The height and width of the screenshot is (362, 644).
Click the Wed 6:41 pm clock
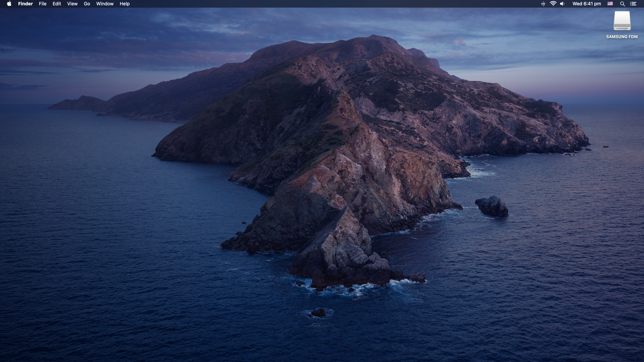[586, 4]
